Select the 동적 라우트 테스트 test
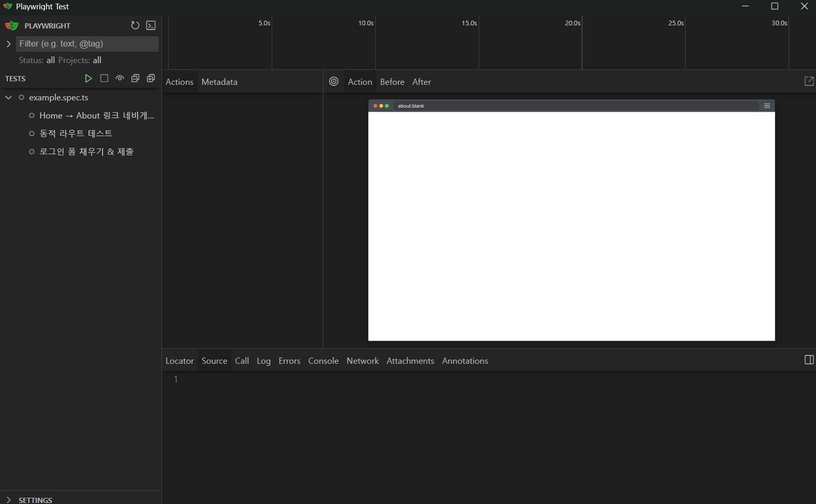The width and height of the screenshot is (816, 504). (76, 134)
